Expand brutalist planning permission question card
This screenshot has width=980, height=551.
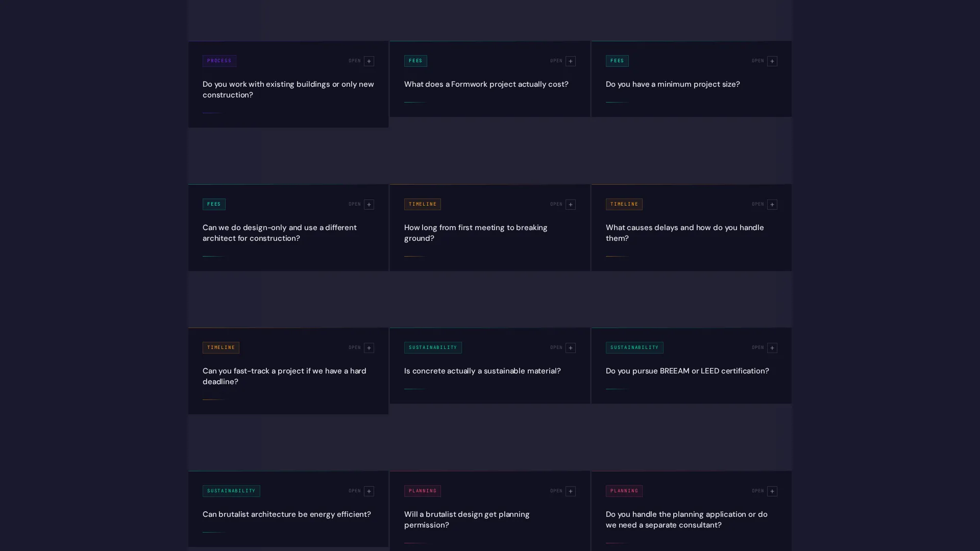[x=570, y=491]
